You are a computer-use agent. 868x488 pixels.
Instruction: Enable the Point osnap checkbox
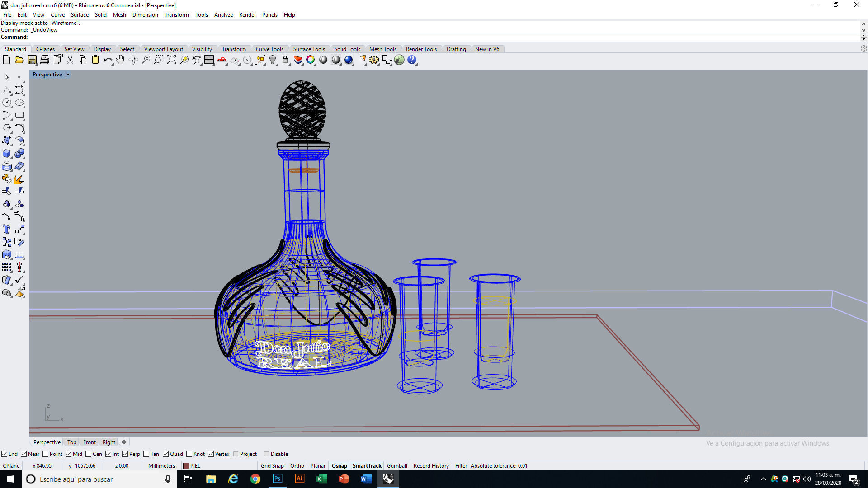point(45,454)
